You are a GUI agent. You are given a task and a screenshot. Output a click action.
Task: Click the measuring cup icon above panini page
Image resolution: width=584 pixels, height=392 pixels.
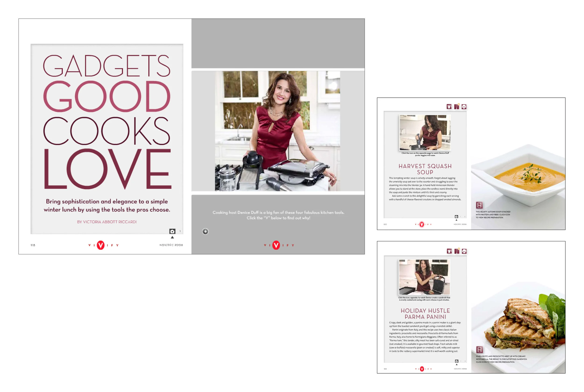449,251
